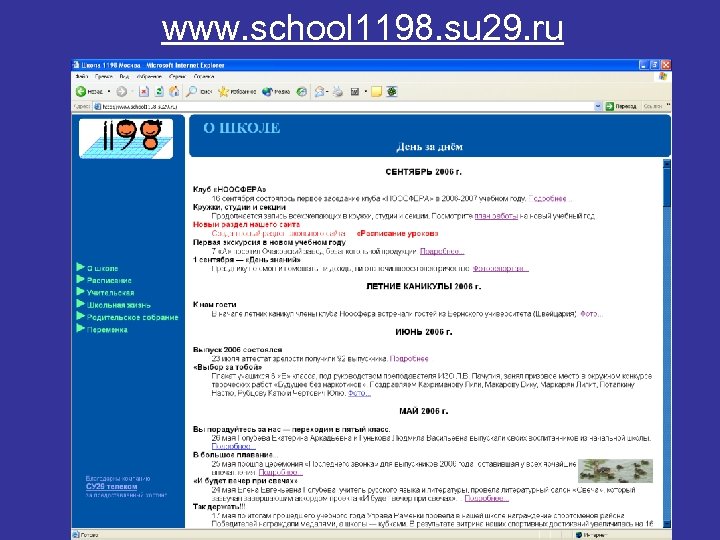Go to the Home page icon
This screenshot has width=720, height=540.
(174, 92)
